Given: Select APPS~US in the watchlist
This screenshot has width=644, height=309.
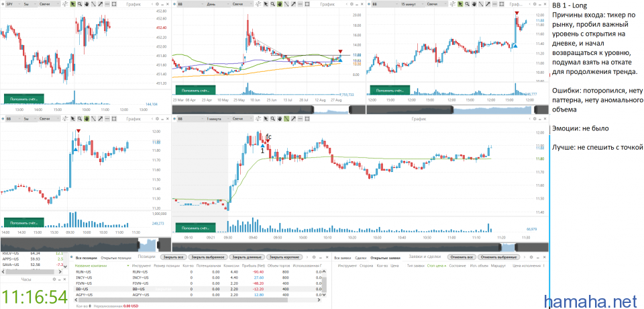Looking at the screenshot, I should tap(33, 259).
